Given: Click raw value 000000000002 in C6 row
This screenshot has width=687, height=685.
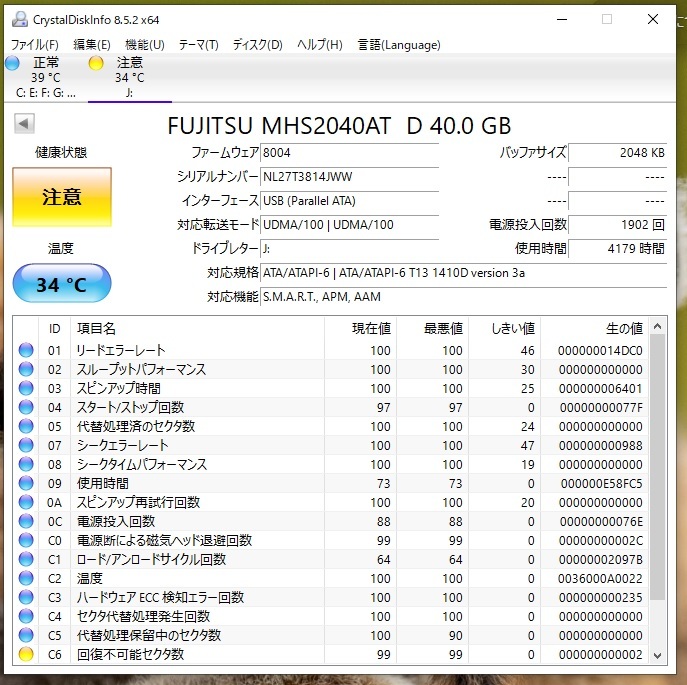Looking at the screenshot, I should coord(600,654).
